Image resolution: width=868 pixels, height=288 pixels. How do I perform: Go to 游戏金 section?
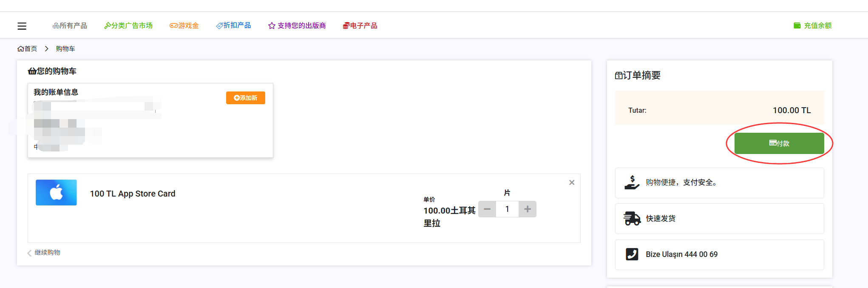point(184,26)
